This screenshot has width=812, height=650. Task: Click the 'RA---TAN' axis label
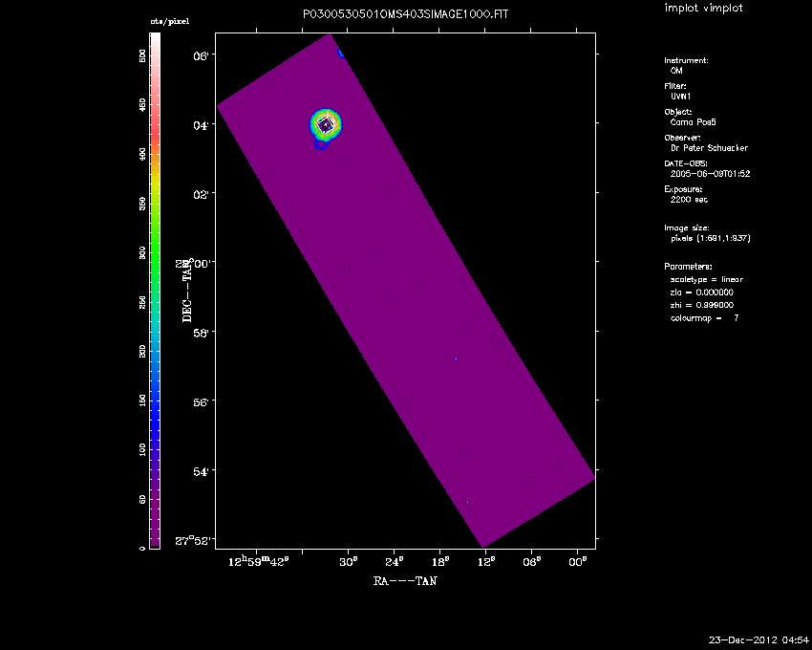pos(405,580)
